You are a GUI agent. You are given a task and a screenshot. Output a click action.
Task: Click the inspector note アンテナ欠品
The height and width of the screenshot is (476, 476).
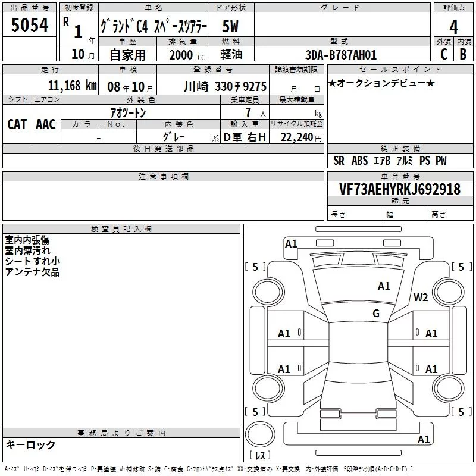point(32,272)
